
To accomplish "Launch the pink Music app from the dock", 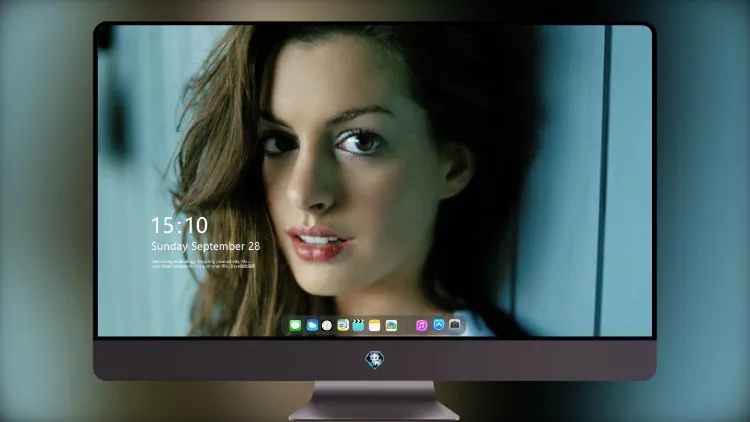I will click(421, 326).
